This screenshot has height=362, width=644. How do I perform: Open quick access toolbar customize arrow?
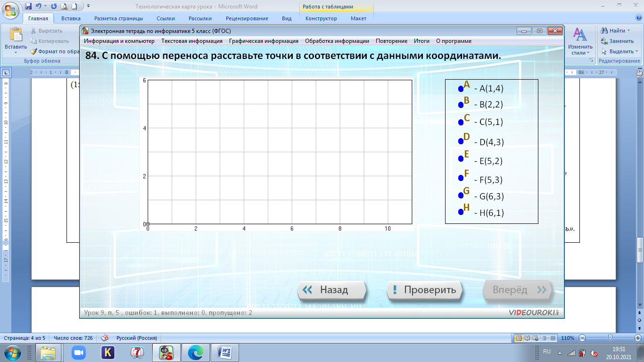tap(89, 7)
